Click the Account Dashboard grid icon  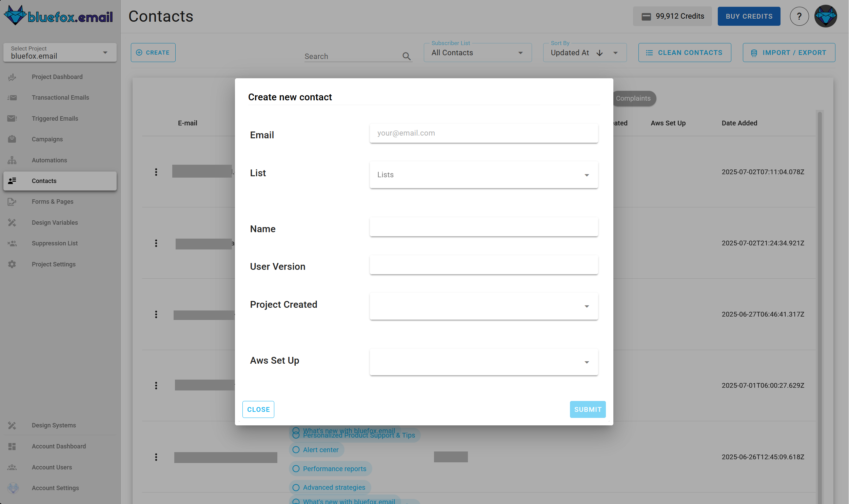tap(12, 447)
